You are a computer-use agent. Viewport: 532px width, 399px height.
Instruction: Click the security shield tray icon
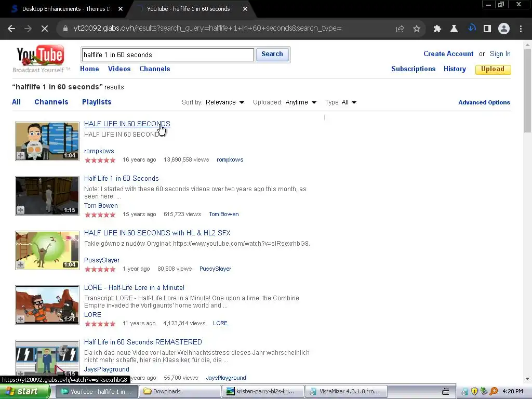[474, 392]
